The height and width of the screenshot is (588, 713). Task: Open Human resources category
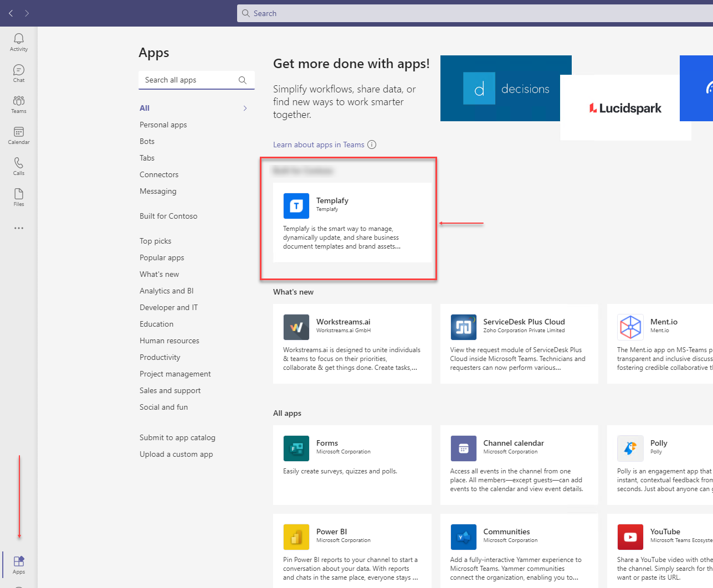tap(170, 341)
